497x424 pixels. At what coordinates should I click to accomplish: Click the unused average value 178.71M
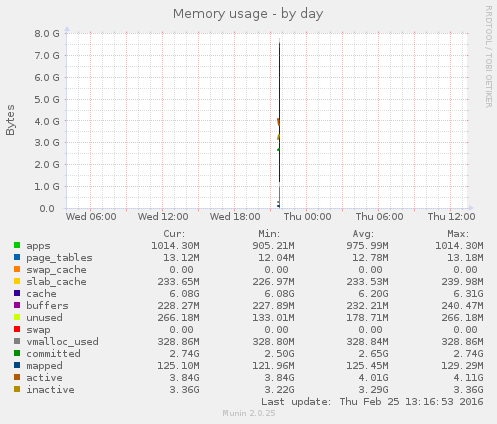point(367,318)
